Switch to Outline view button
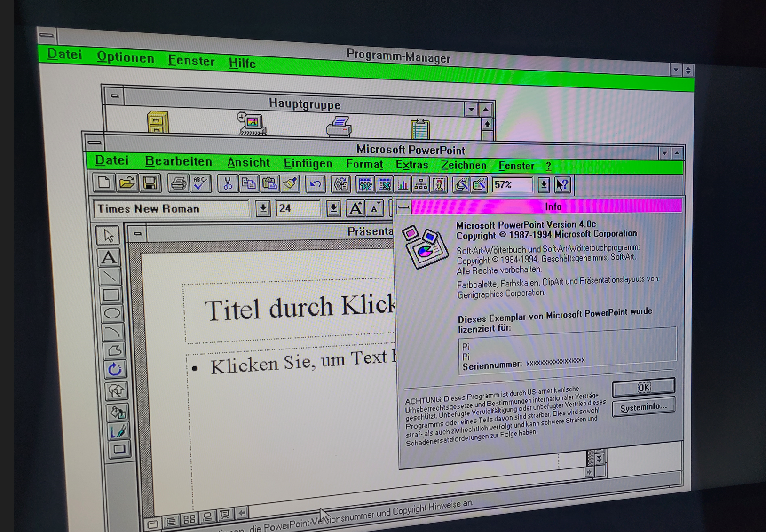 (x=171, y=521)
